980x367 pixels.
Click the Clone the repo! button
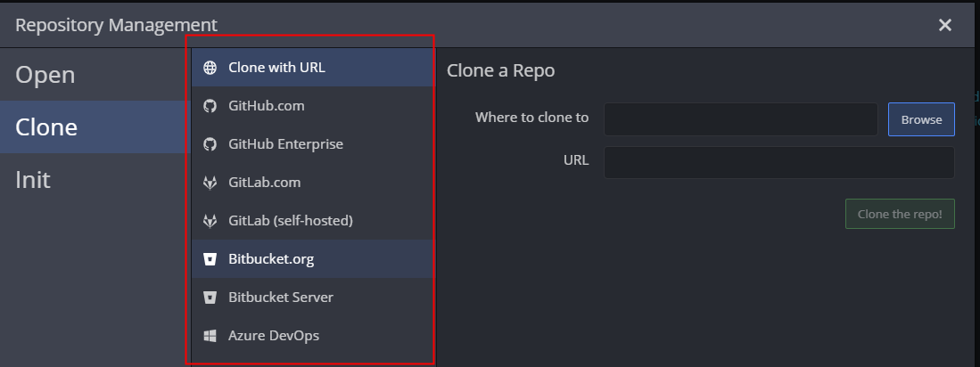pyautogui.click(x=899, y=214)
